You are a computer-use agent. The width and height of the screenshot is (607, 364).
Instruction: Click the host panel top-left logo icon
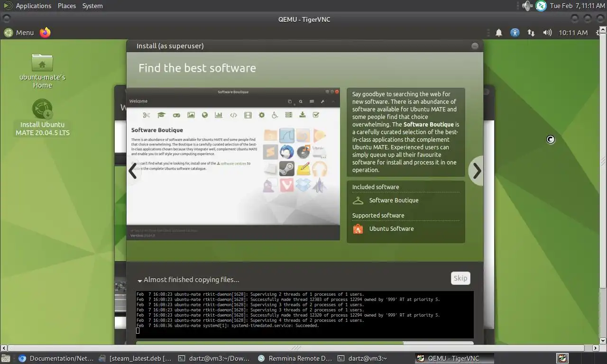coord(8,6)
